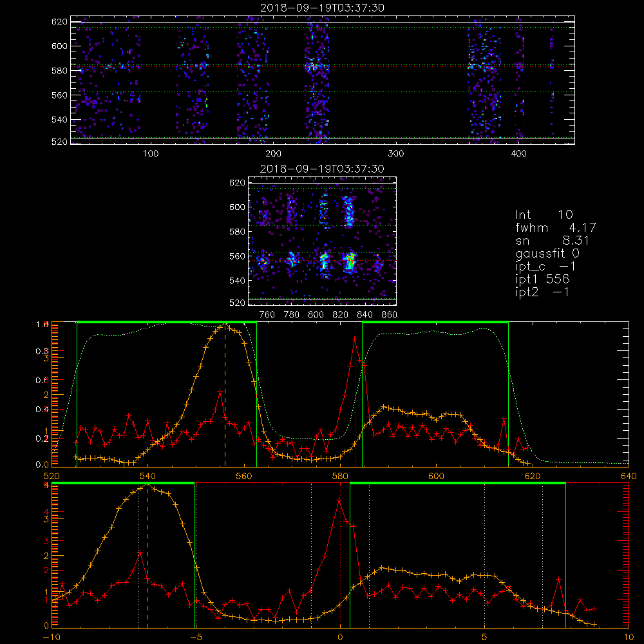Click the tallest red peak in bottom plot

339,500
